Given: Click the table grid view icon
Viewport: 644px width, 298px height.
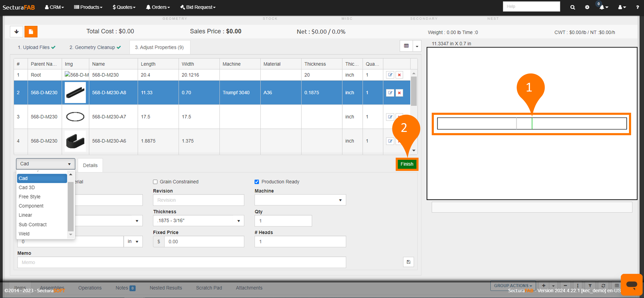Looking at the screenshot, I should (406, 46).
